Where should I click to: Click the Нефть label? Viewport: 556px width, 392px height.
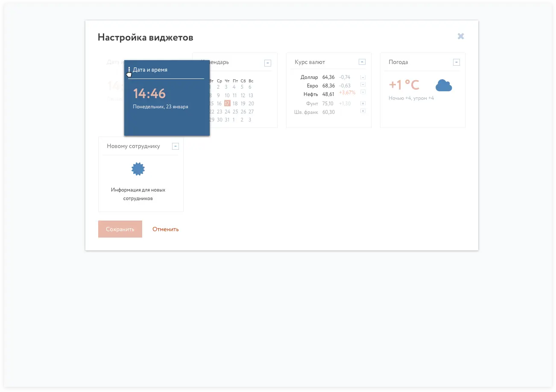[310, 94]
